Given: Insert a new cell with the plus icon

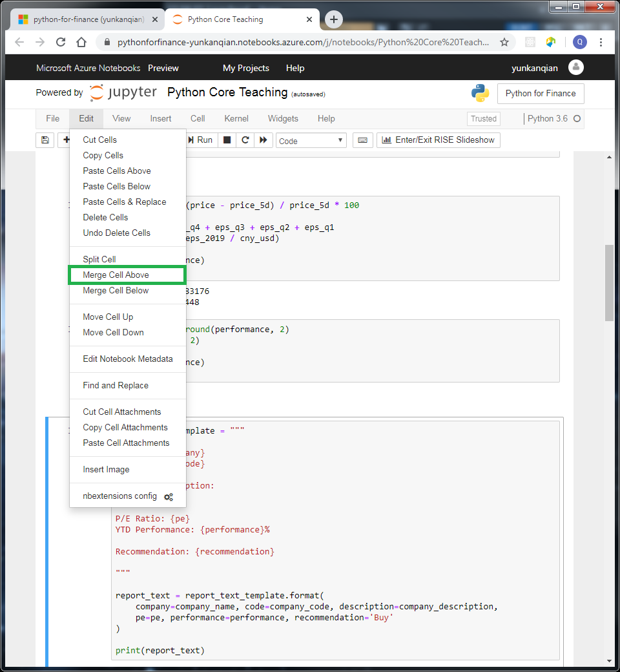Looking at the screenshot, I should tap(65, 140).
